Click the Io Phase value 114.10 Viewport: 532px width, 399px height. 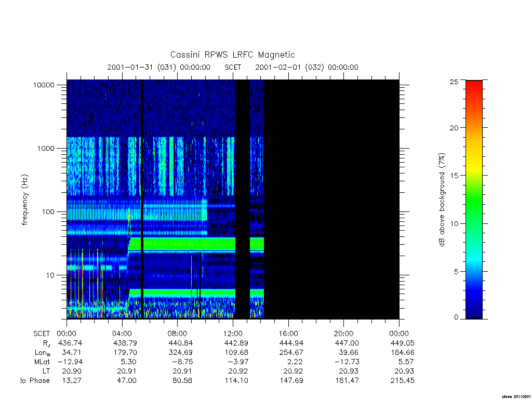point(236,381)
